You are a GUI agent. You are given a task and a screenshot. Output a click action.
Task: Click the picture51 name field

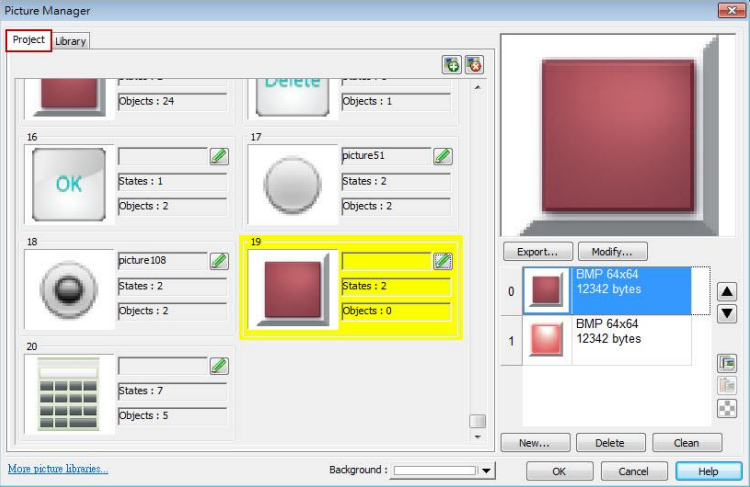[x=386, y=156]
